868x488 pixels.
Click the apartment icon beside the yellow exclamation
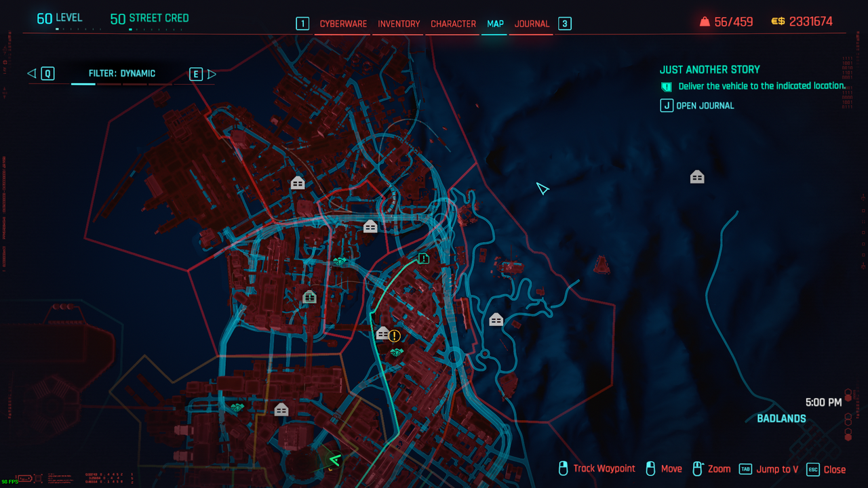(x=382, y=333)
